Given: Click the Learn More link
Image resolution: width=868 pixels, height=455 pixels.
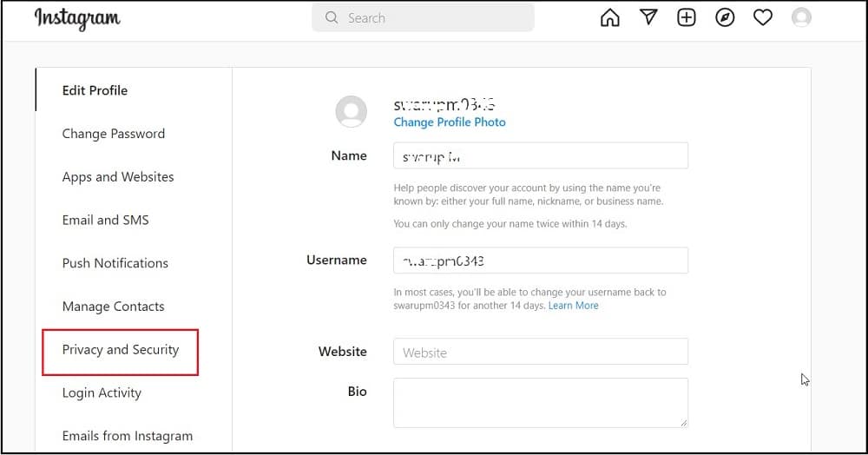Looking at the screenshot, I should (573, 306).
